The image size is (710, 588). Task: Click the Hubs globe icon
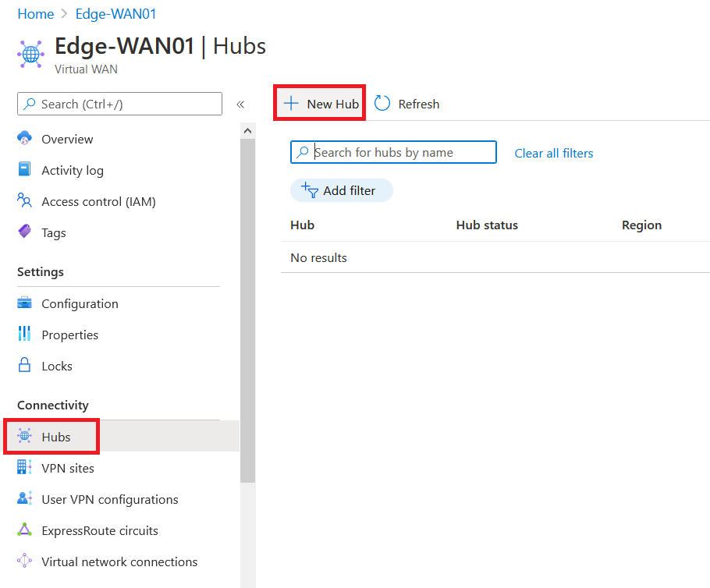(x=24, y=436)
